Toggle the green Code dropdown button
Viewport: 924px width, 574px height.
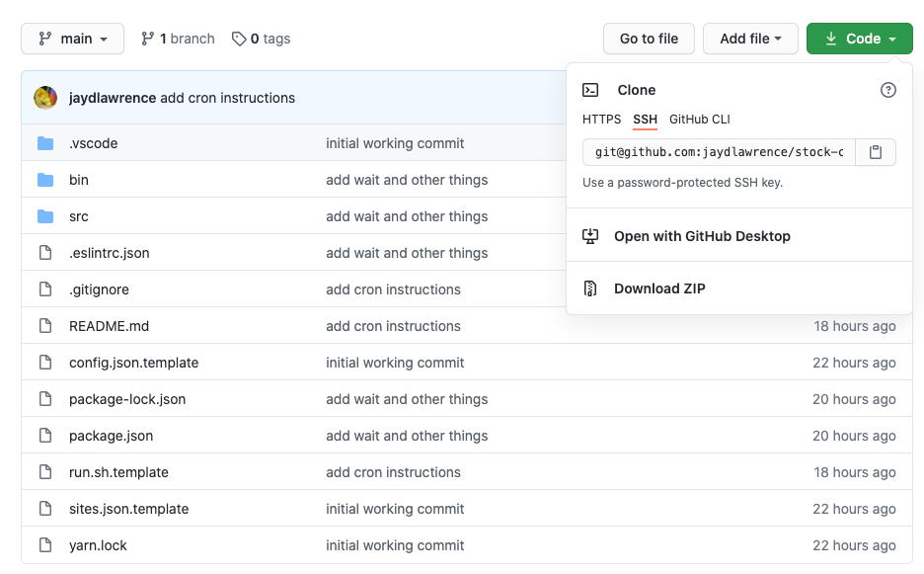[x=859, y=39]
